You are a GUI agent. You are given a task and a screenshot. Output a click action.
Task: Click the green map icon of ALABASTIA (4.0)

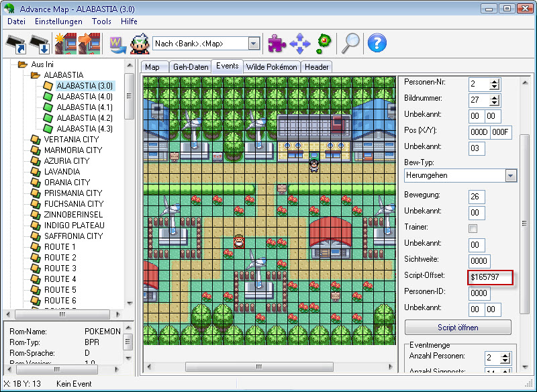coord(48,97)
